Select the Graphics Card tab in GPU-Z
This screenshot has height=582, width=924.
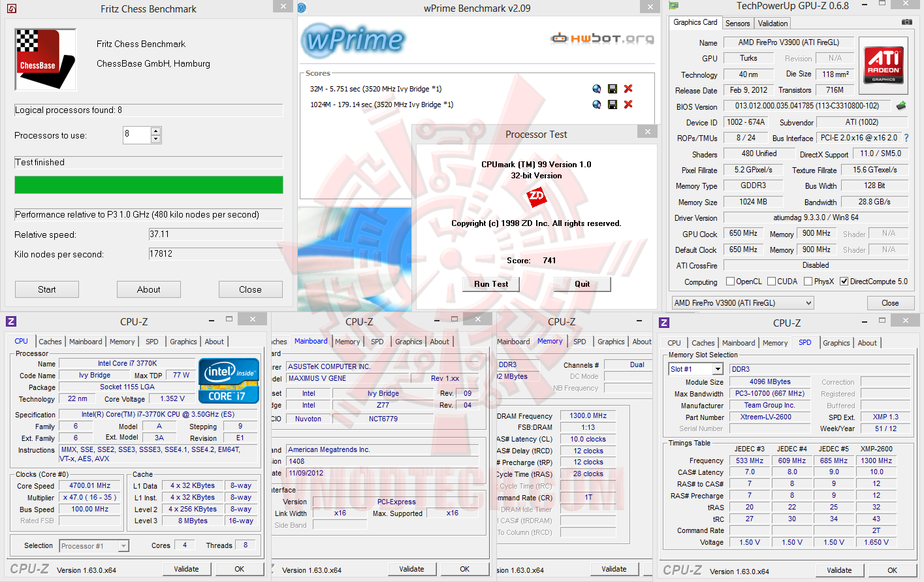(x=695, y=22)
